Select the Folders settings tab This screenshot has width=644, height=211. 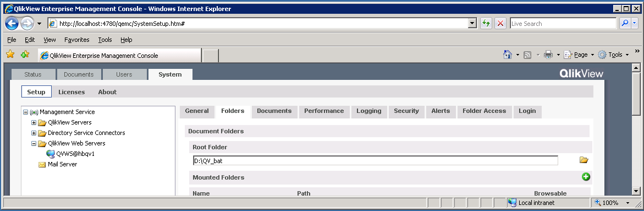pos(233,111)
